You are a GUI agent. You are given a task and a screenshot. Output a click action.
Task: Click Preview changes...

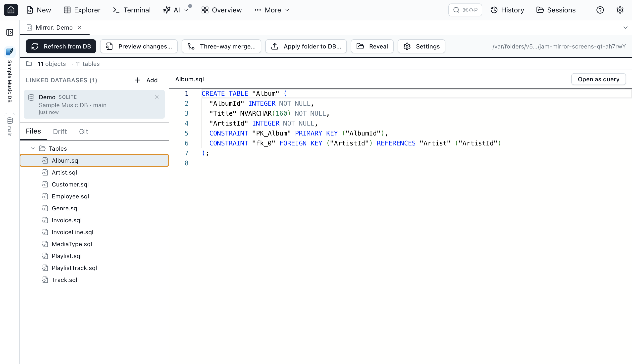coord(139,46)
